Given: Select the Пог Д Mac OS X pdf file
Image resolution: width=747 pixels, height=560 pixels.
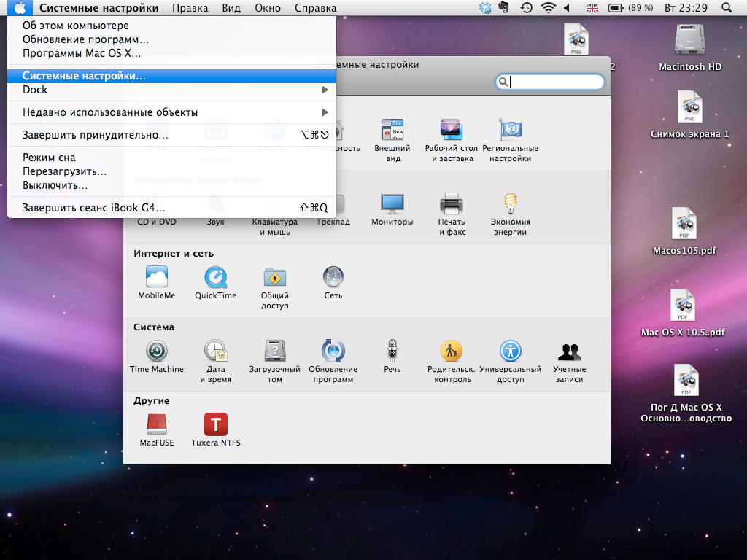Looking at the screenshot, I should click(686, 393).
